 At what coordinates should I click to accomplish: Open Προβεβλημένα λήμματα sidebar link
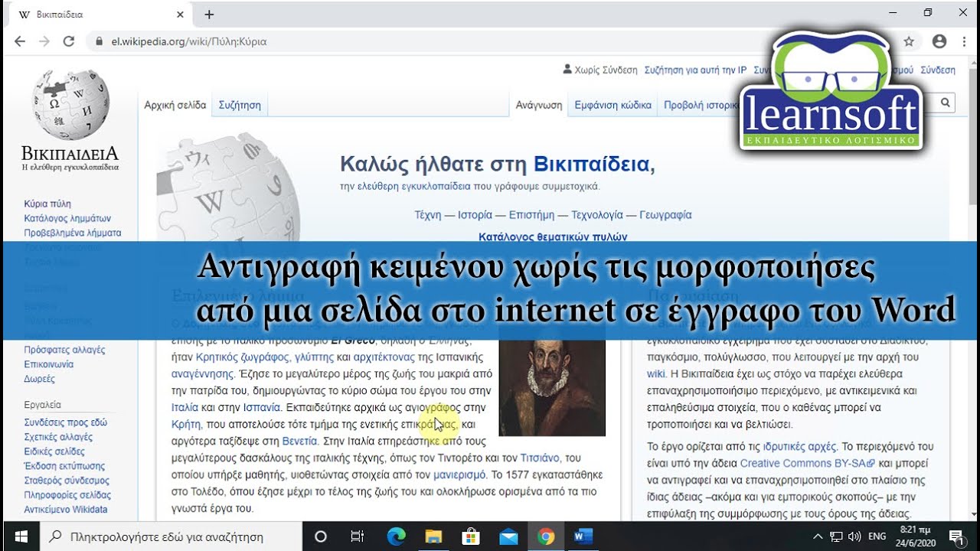pyautogui.click(x=73, y=233)
